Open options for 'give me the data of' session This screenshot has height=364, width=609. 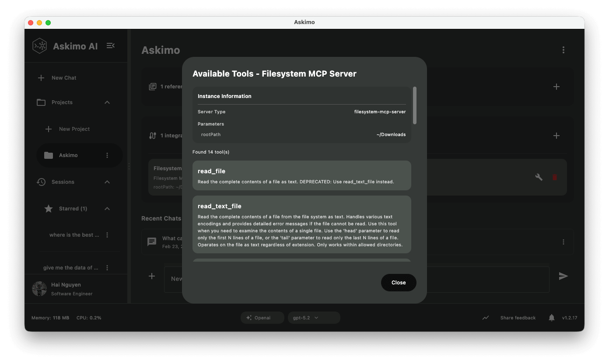click(x=107, y=268)
